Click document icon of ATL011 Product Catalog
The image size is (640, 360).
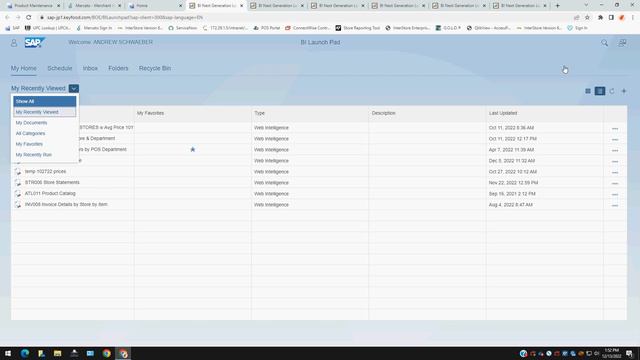point(18,194)
